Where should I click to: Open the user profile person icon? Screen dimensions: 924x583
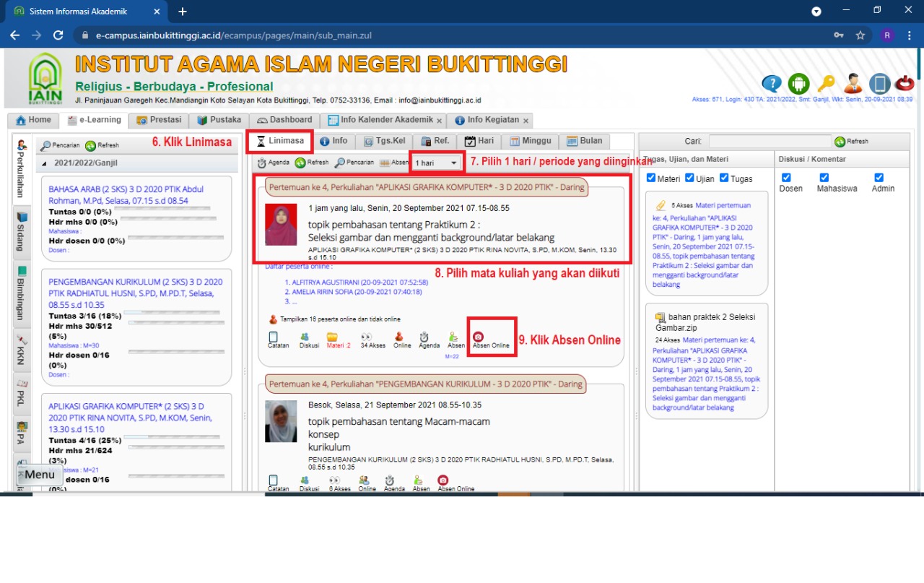[853, 85]
